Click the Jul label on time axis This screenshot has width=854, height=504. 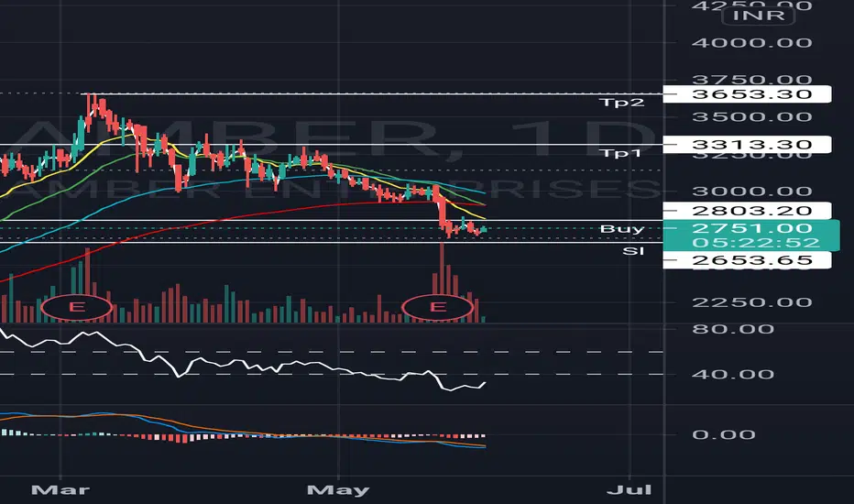pyautogui.click(x=630, y=490)
